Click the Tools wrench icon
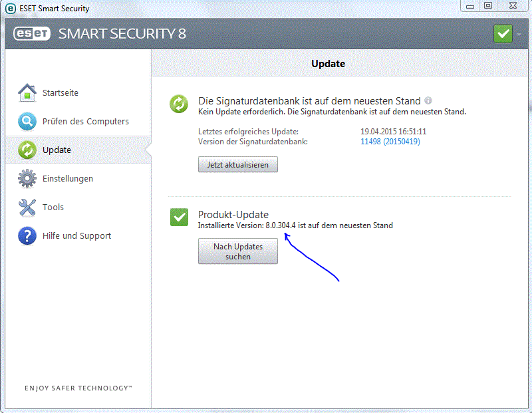Image resolution: width=532 pixels, height=413 pixels. [27, 207]
